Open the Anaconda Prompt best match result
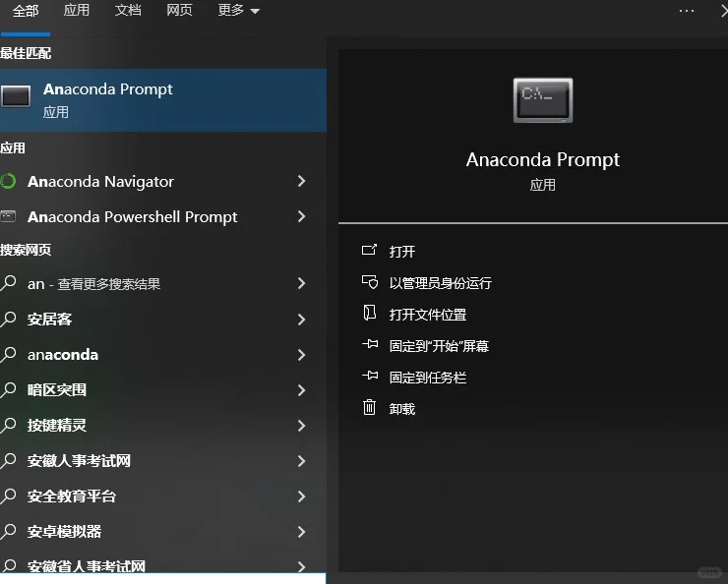The height and width of the screenshot is (584, 728). click(x=163, y=100)
